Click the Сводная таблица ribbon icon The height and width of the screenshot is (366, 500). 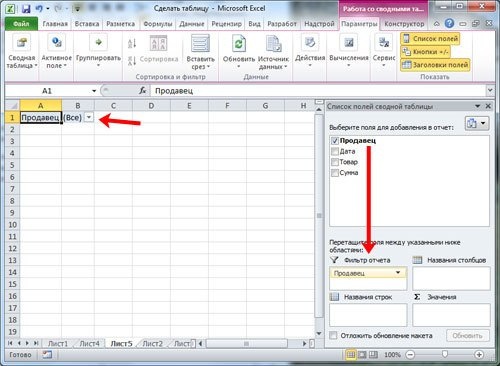point(22,43)
